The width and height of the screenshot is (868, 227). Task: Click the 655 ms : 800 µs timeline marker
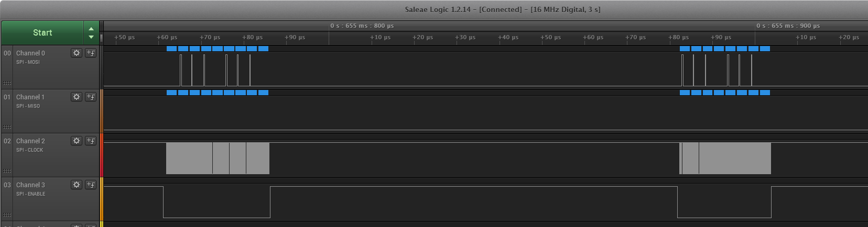pos(362,26)
